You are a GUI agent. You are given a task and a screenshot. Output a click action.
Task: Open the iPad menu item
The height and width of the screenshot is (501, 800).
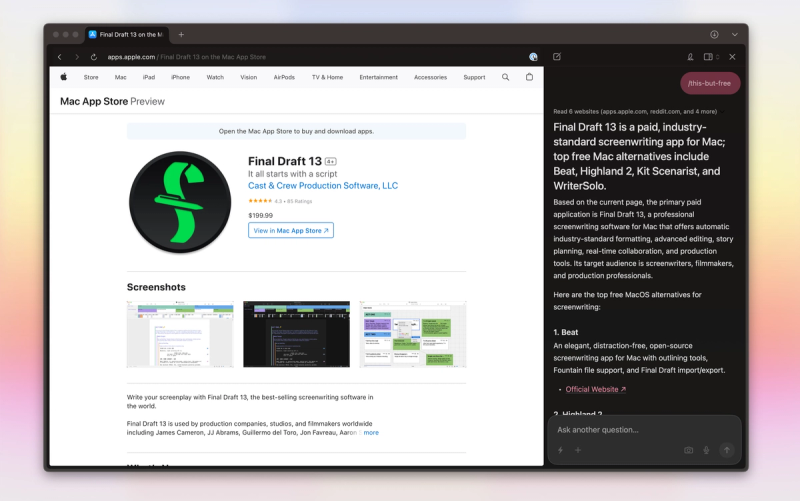tap(148, 78)
